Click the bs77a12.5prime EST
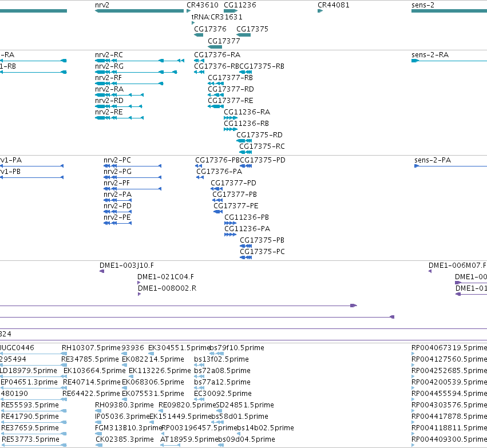487x448 pixels. click(x=223, y=383)
